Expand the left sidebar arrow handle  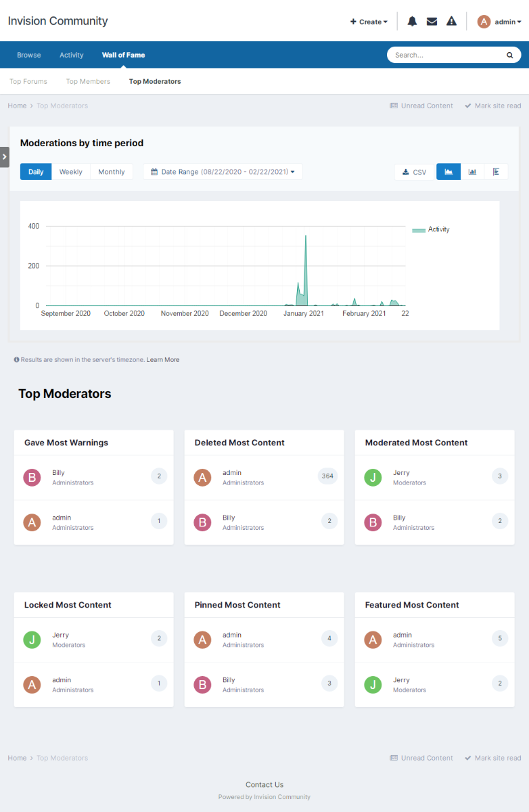pos(5,157)
